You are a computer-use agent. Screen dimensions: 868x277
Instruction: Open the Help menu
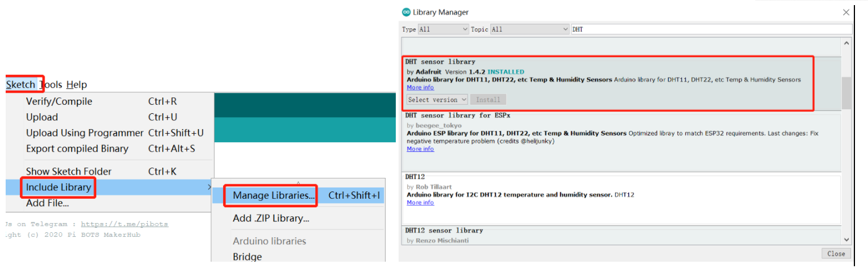click(x=76, y=84)
